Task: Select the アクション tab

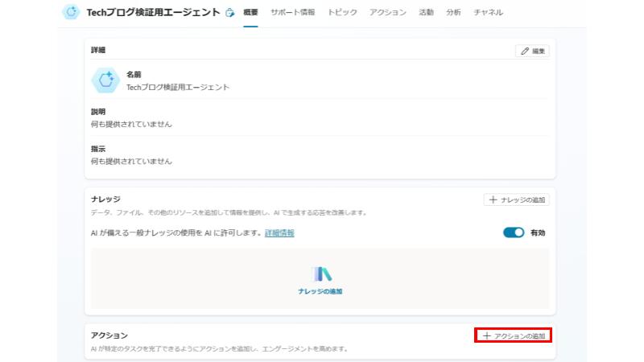Action: point(388,13)
